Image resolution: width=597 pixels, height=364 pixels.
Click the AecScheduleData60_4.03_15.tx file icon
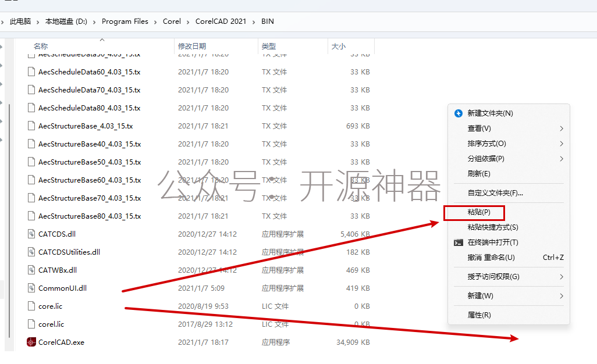pos(31,72)
